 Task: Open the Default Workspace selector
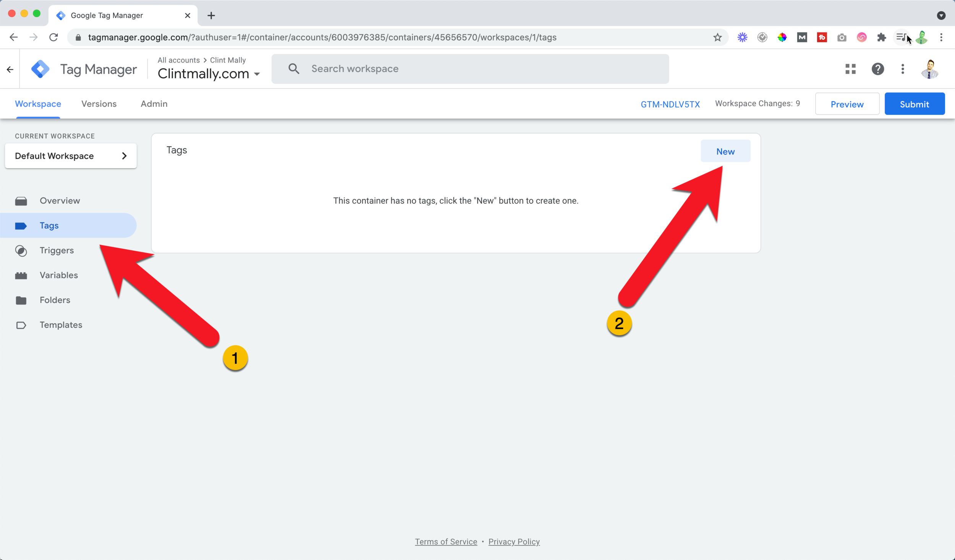coord(71,156)
